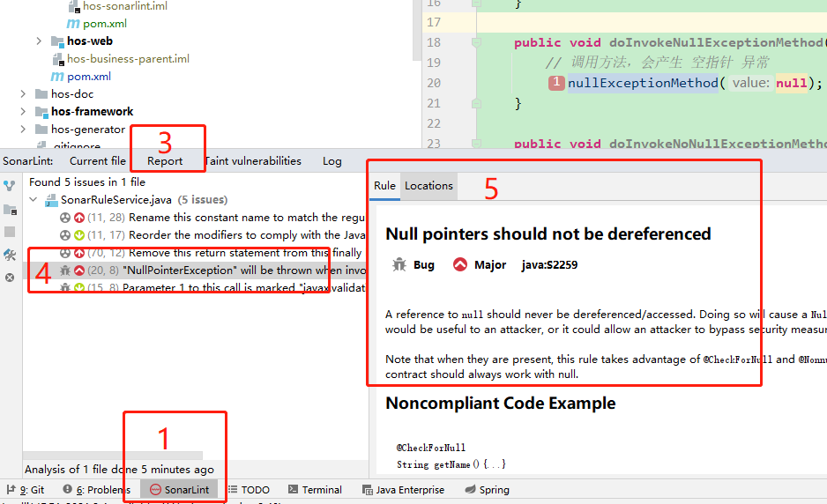Click the Major severity icon in rule description
The height and width of the screenshot is (504, 827).
click(x=460, y=264)
